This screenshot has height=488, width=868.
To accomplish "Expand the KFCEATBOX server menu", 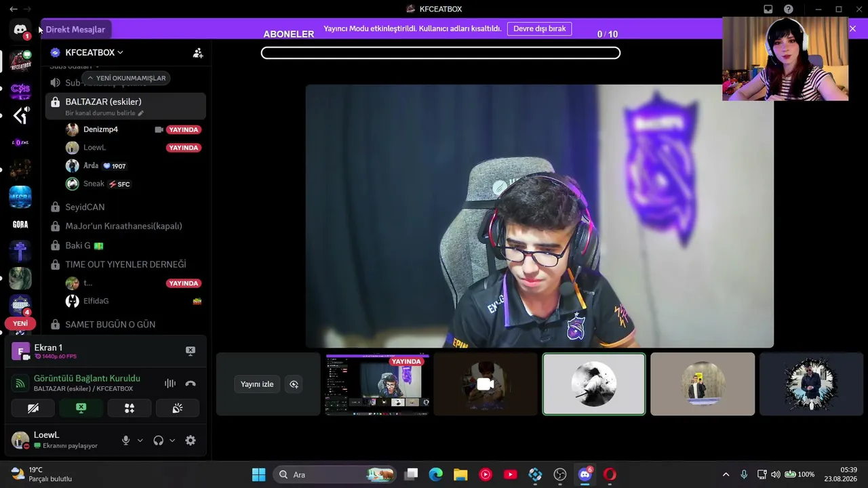I will (95, 52).
